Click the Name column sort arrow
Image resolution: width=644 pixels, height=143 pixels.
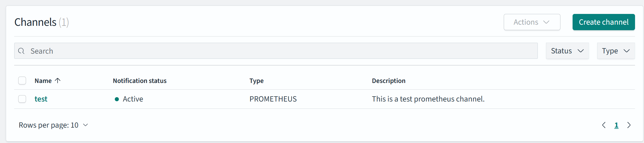(58, 81)
